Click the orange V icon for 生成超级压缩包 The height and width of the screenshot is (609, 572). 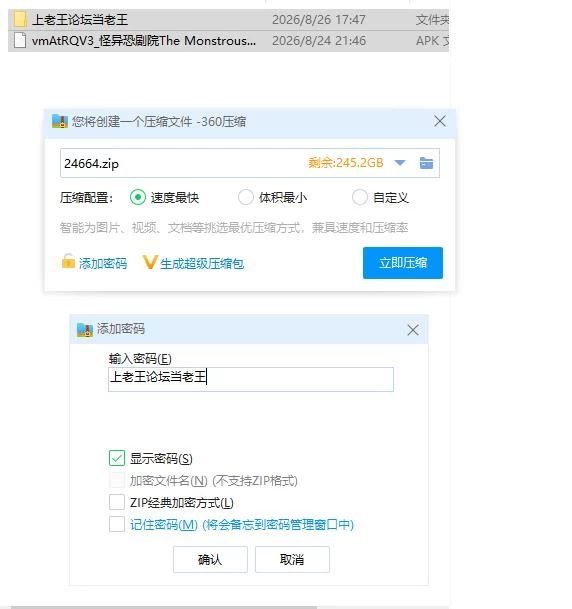click(x=150, y=262)
